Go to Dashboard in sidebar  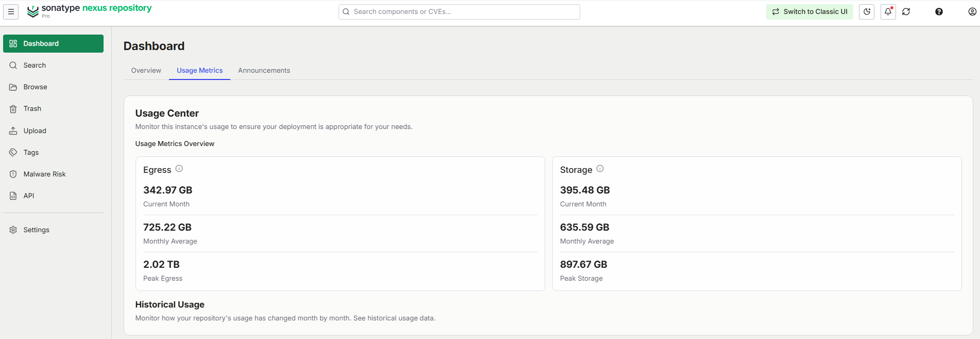point(53,44)
